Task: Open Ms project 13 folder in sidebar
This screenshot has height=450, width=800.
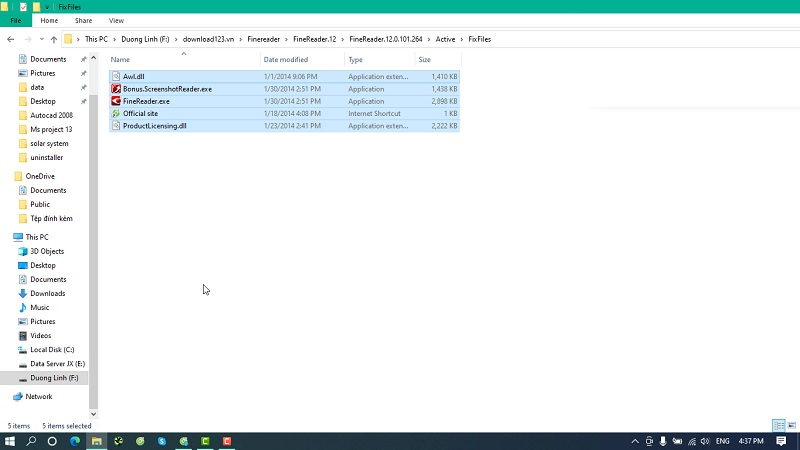Action: coord(51,130)
